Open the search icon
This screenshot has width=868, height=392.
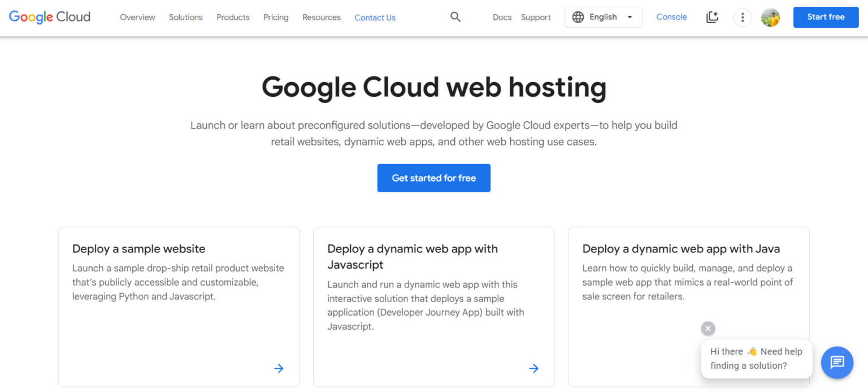455,17
